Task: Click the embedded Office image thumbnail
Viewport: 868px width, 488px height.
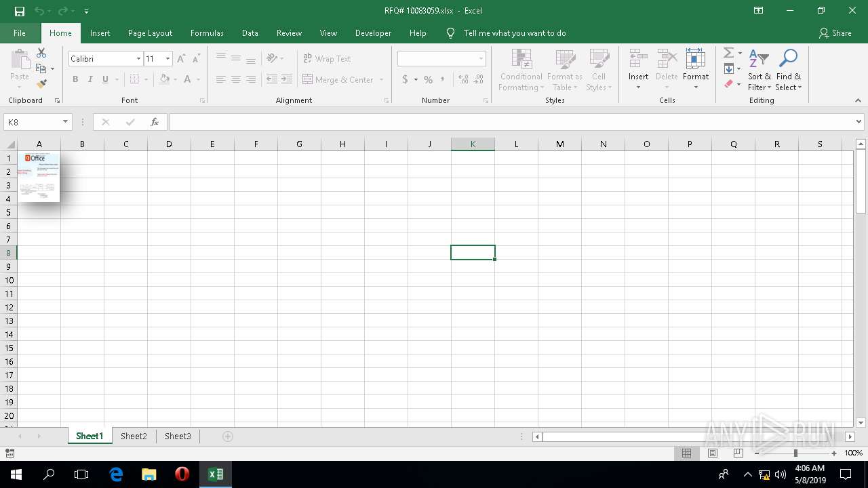Action: 39,176
